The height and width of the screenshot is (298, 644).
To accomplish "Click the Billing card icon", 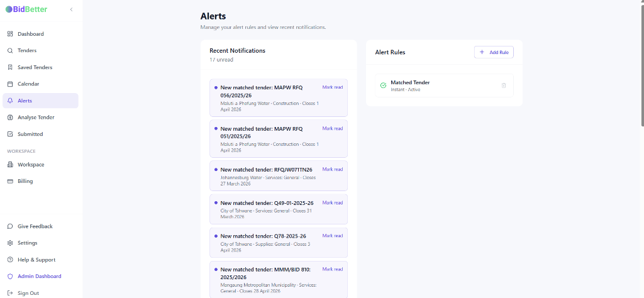I will (10, 181).
